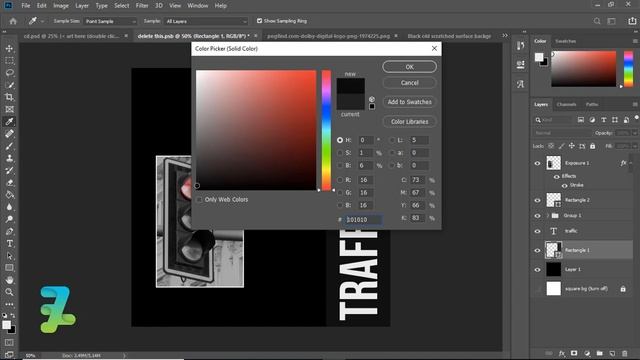
Task: Enable the Only Web Colors checkbox
Action: (199, 200)
